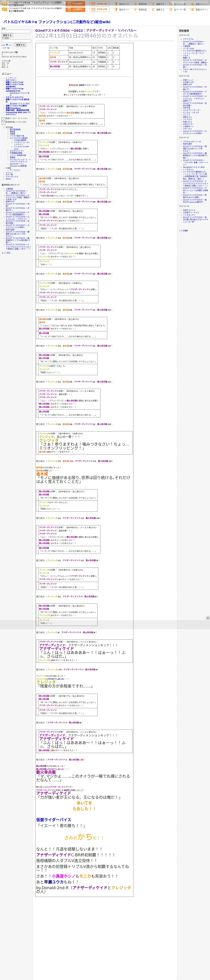Open クルル in 更新履歴
The width and height of the screenshot is (210, 980).
coord(186,56)
